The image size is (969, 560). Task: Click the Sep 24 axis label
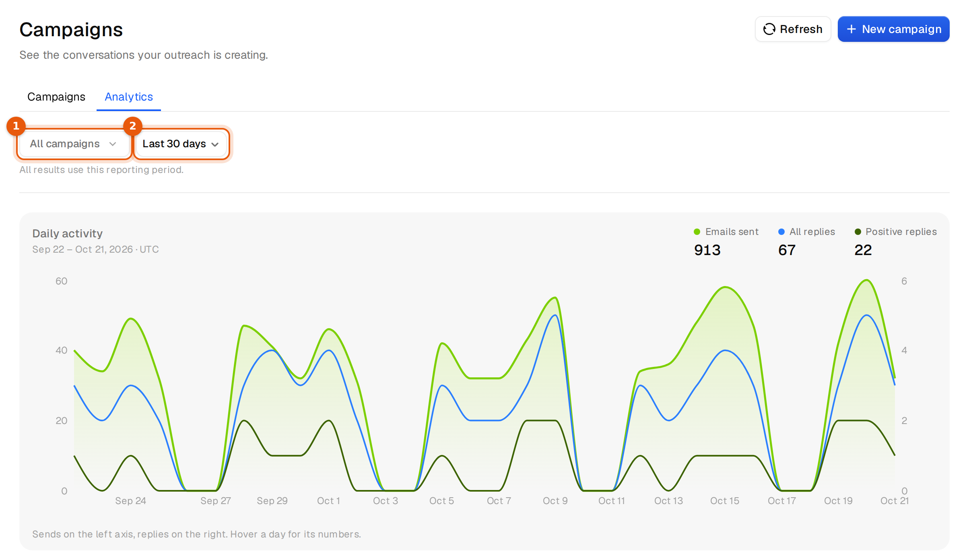(130, 501)
